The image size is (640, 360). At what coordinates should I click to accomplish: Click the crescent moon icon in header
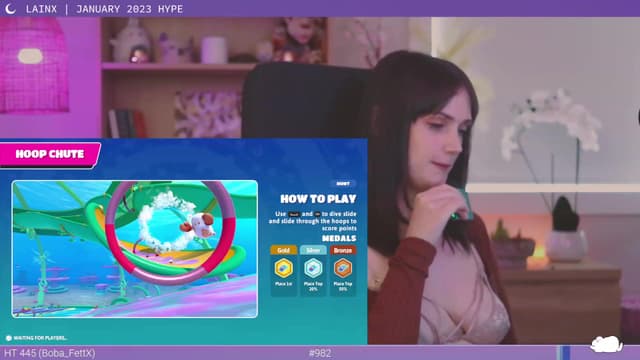pyautogui.click(x=10, y=9)
